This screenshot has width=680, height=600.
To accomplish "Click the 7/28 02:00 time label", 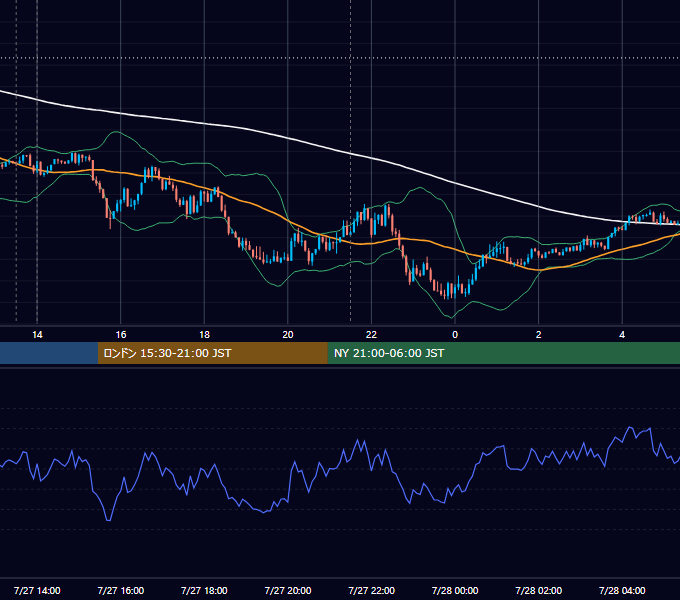I will point(539,590).
